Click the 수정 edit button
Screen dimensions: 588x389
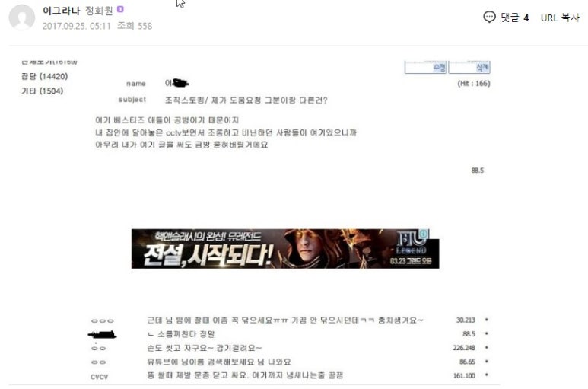[x=426, y=68]
